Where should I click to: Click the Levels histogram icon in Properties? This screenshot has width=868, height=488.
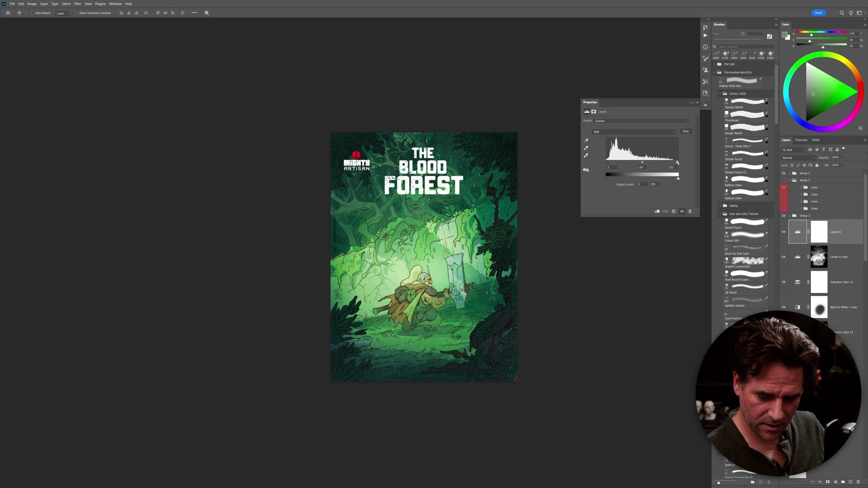(587, 112)
